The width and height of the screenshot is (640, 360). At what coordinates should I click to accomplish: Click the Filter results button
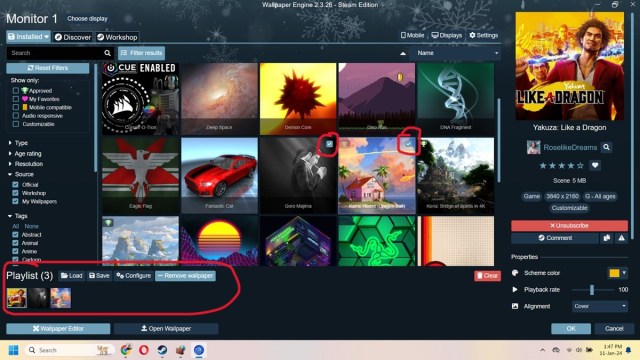142,53
